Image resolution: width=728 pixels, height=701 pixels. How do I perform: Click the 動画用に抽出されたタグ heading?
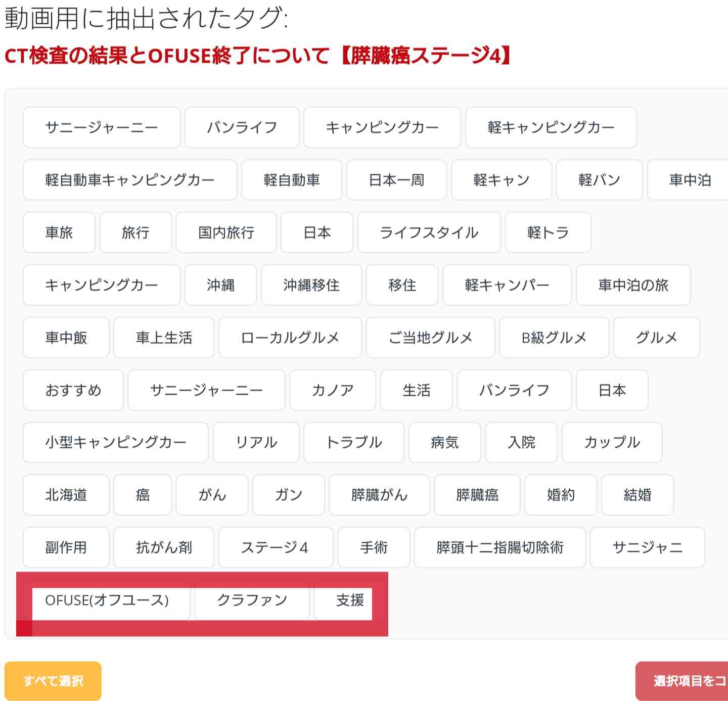[x=146, y=19]
